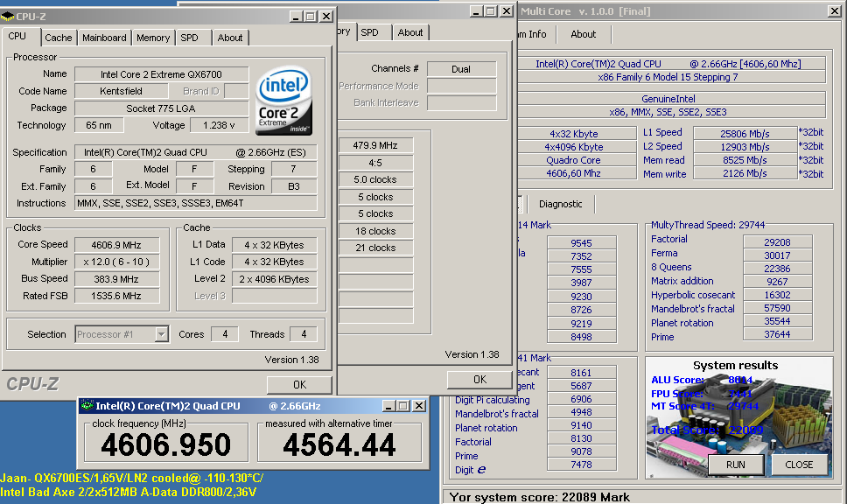Viewport: 847px width, 504px height.
Task: Click the Instructions field listing MMX, SSE
Action: [x=195, y=203]
